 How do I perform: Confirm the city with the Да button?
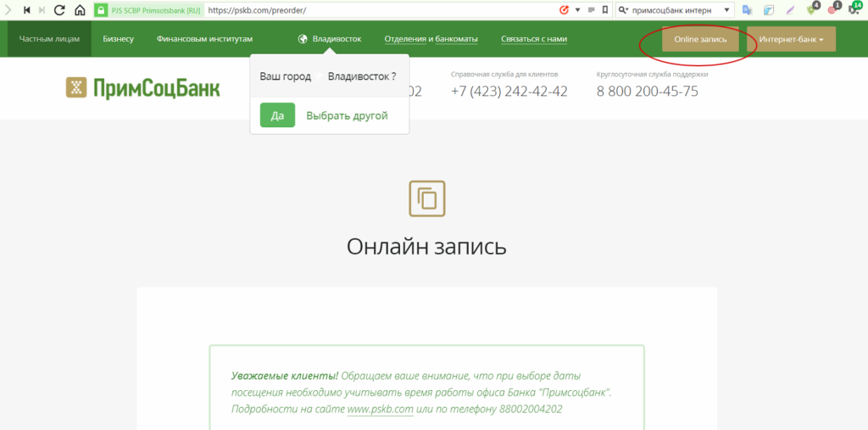coord(277,115)
